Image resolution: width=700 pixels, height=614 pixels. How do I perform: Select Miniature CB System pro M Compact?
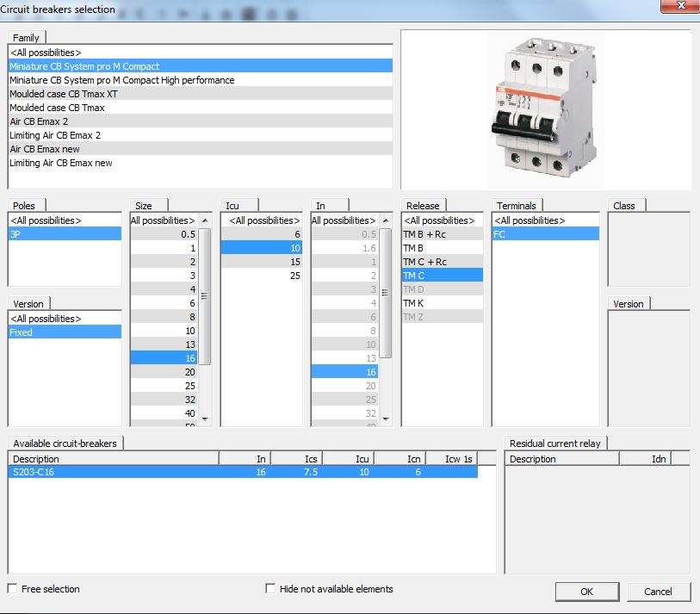[x=200, y=66]
